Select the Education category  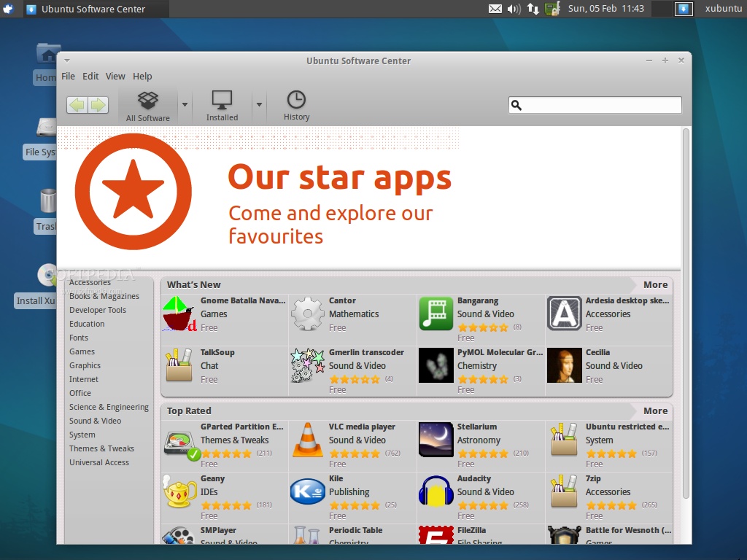coord(87,324)
